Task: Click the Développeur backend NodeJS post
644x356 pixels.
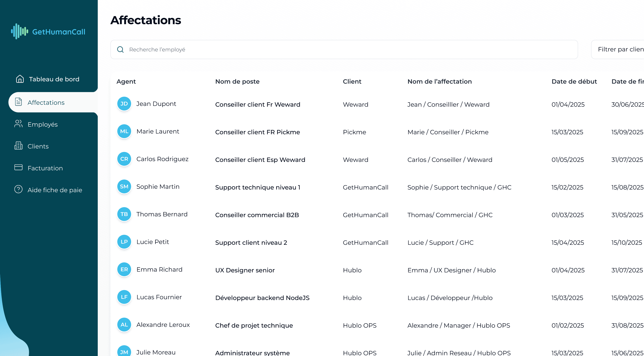Action: click(x=262, y=298)
